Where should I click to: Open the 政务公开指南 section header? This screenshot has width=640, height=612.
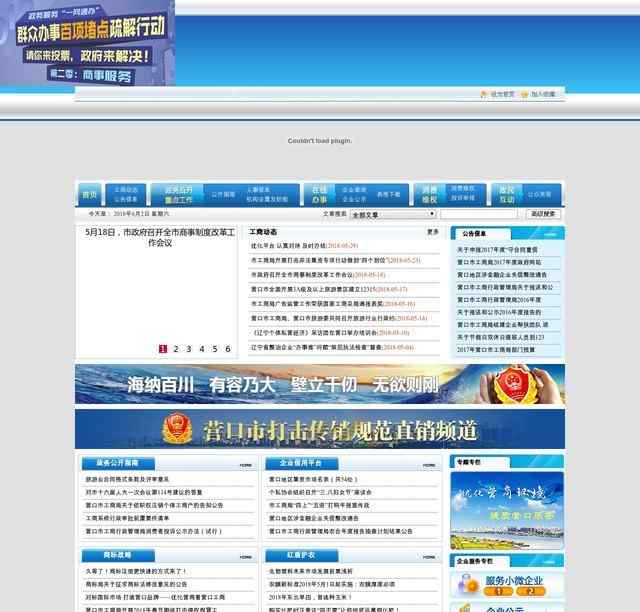pos(118,463)
